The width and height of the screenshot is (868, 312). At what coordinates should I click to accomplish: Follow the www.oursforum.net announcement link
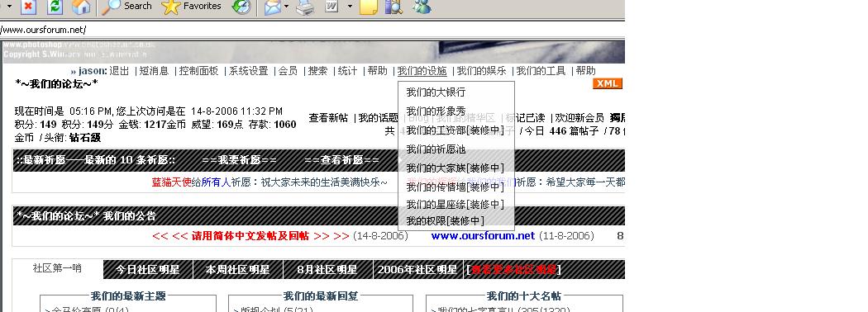point(483,236)
